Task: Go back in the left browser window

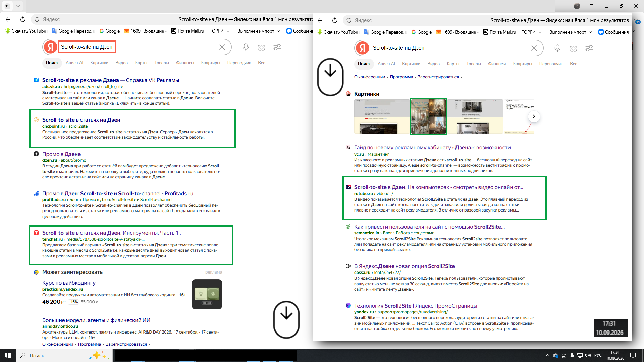Action: point(8,19)
